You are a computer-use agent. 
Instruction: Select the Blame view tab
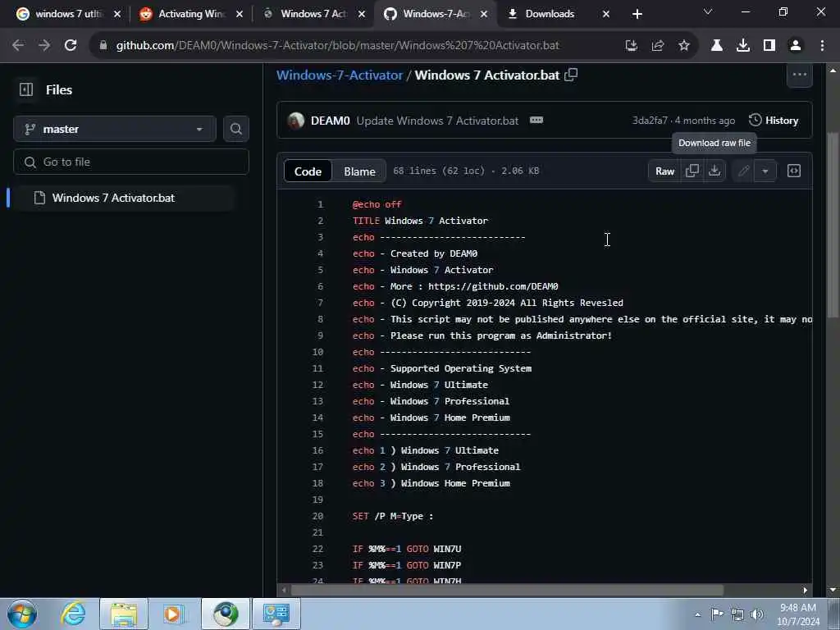(x=359, y=171)
